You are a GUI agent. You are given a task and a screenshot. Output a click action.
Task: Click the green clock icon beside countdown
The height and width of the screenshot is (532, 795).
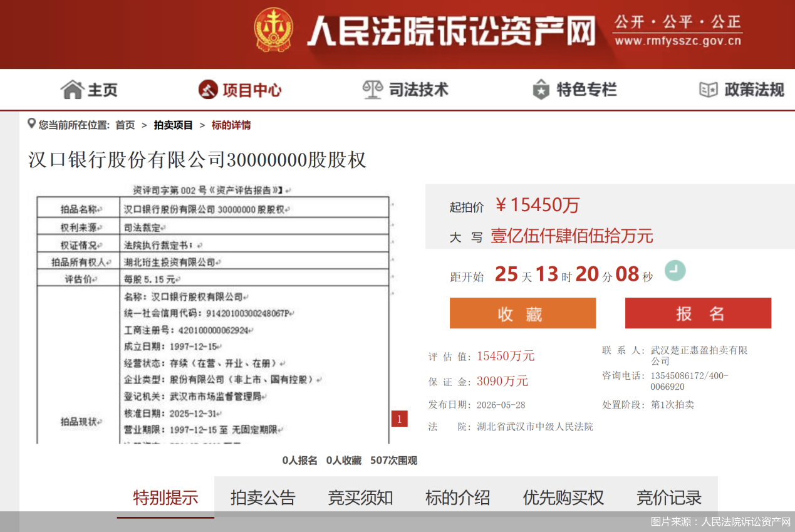pyautogui.click(x=675, y=271)
